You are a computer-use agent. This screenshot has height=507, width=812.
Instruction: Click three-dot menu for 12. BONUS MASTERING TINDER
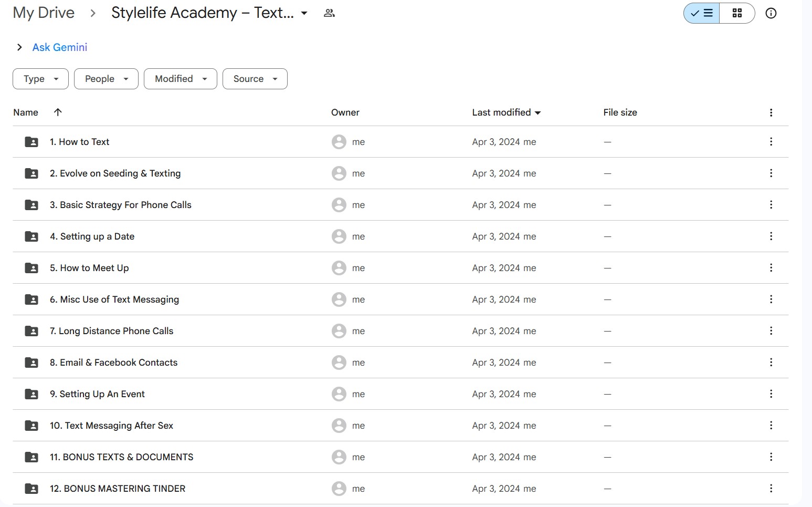click(771, 489)
